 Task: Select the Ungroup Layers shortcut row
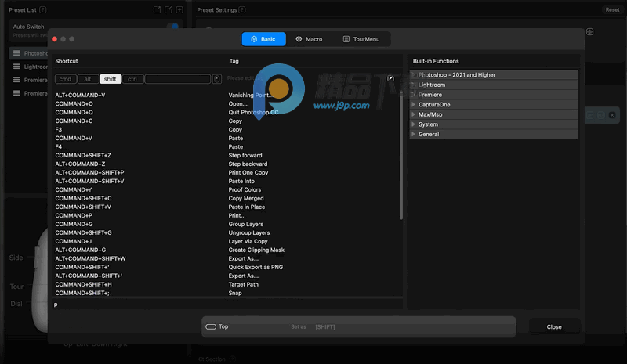coord(227,232)
